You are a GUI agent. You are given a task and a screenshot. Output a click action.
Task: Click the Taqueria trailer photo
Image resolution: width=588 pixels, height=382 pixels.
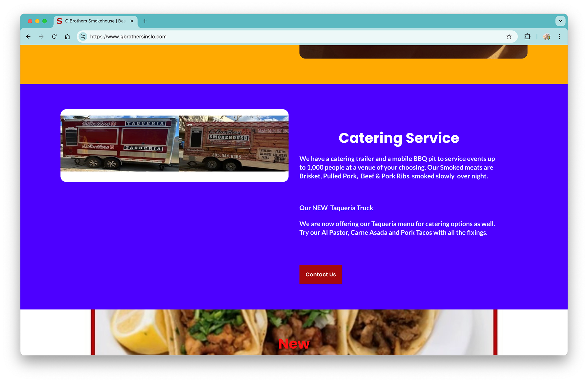point(120,143)
